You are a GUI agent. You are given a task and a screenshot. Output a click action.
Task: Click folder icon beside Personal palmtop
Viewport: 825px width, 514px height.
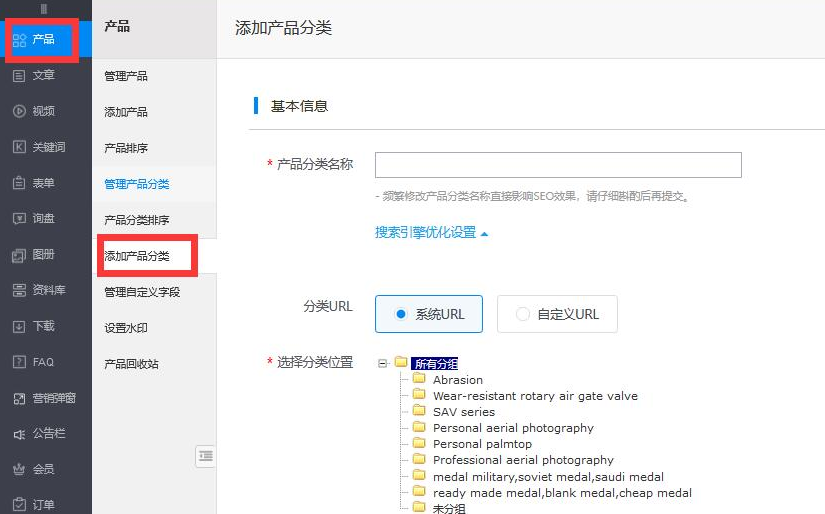tap(419, 442)
